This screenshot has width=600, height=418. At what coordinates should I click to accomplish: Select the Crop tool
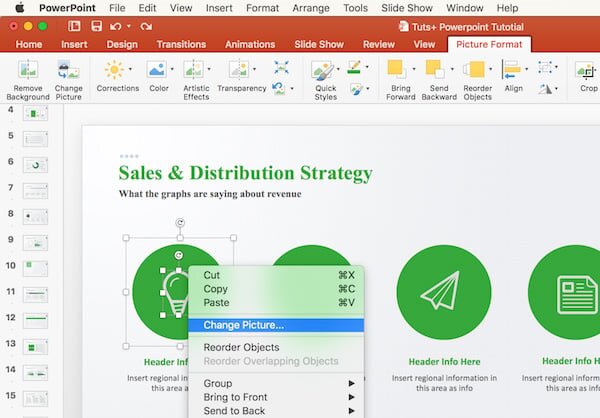click(585, 70)
